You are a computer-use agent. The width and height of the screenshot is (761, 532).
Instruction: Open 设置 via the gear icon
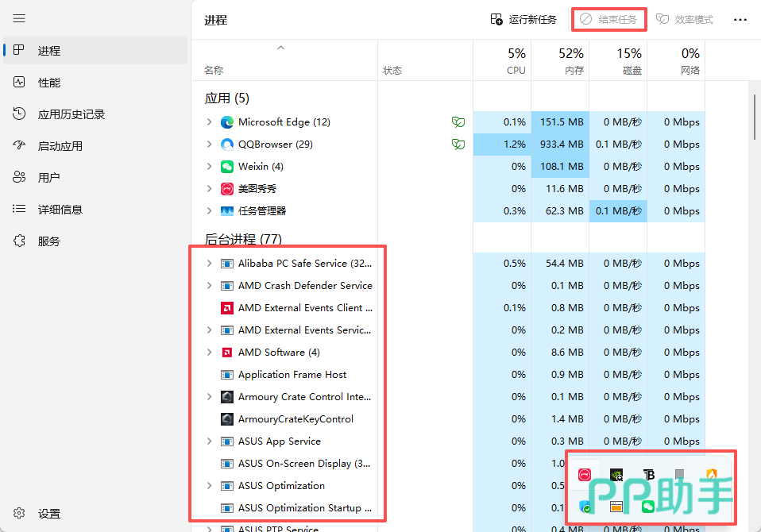tap(20, 514)
